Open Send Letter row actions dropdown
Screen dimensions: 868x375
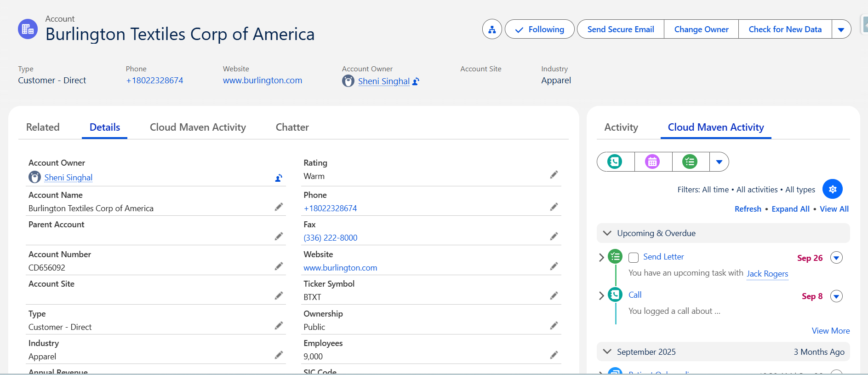click(837, 258)
